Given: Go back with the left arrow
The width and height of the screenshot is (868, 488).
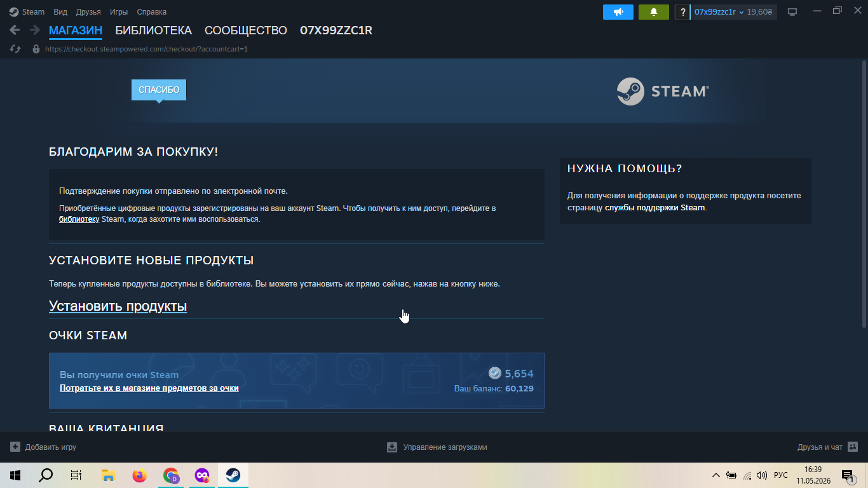Looking at the screenshot, I should [15, 30].
